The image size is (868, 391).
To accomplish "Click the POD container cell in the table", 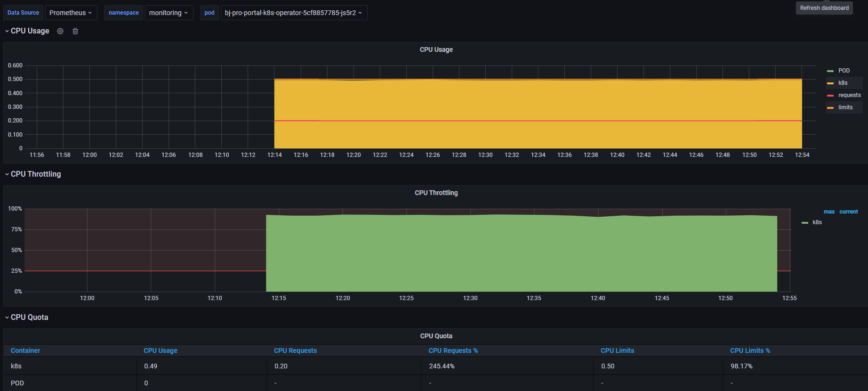I will (70, 383).
